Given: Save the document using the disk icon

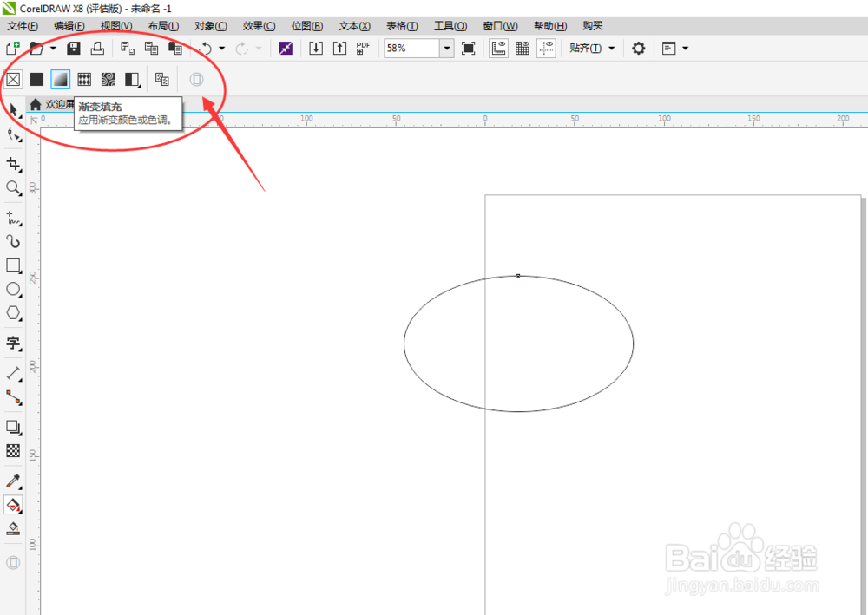Looking at the screenshot, I should click(x=74, y=48).
